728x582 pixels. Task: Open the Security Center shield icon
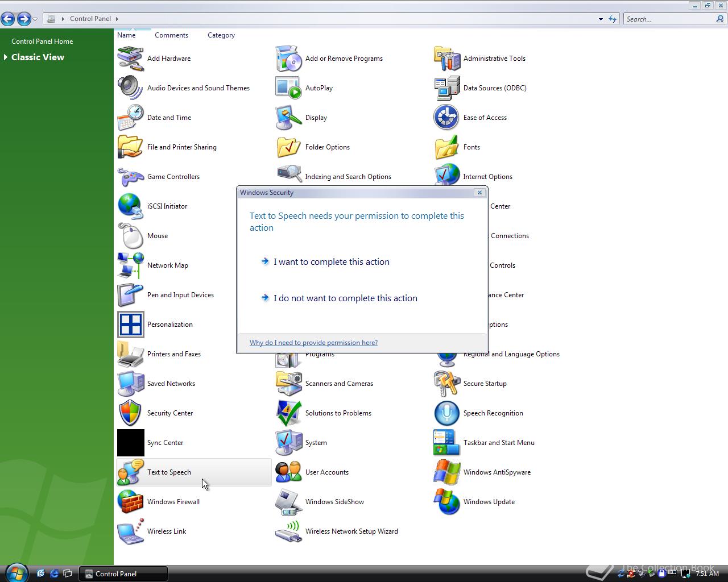pos(130,413)
